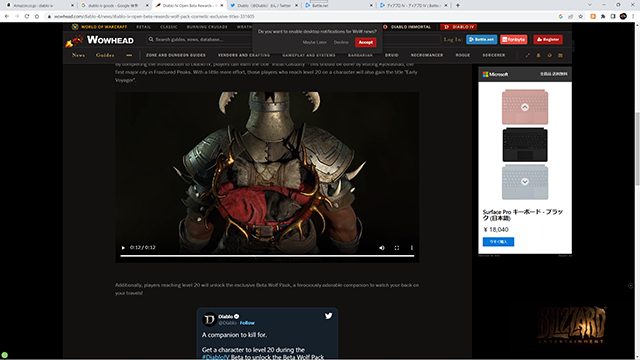This screenshot has width=640, height=360.
Task: Open the Guides navigation menu
Action: 105,55
